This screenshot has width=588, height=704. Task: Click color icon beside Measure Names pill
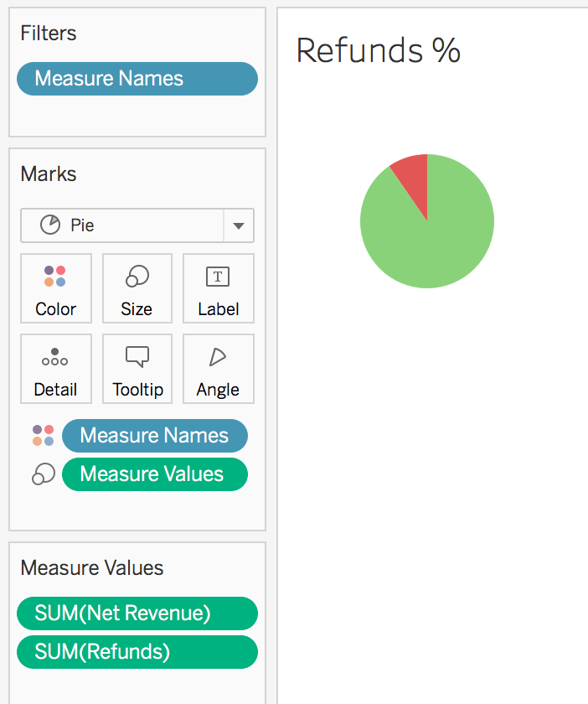(43, 436)
